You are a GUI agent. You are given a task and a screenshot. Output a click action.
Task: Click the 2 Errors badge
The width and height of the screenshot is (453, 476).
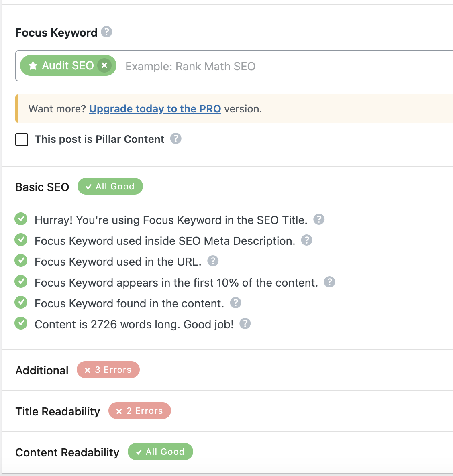[x=140, y=411]
